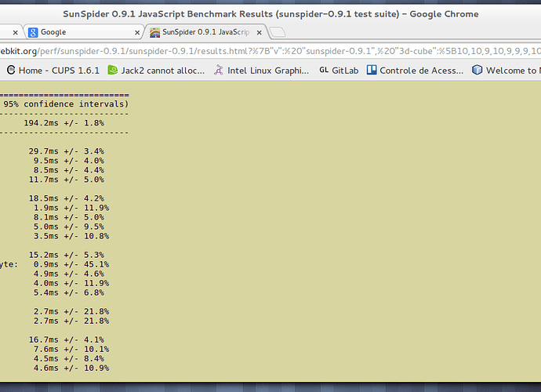Select the 18.5ms +/- 4.2% result
Screen dimensions: 541x392
click(x=66, y=198)
